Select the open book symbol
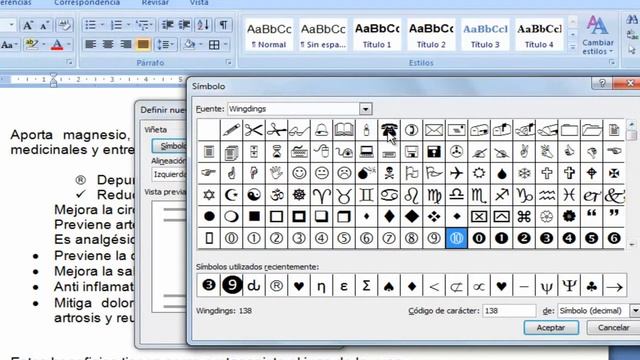This screenshot has height=360, width=640. click(344, 130)
